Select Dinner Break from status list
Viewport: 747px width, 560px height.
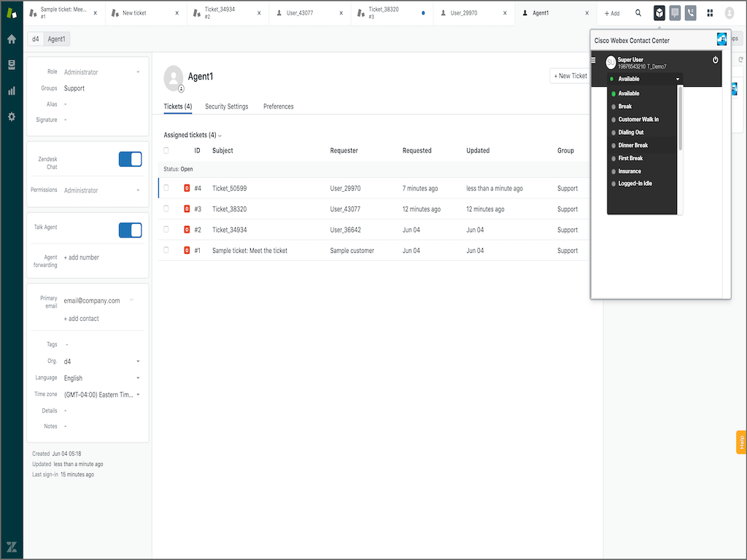(632, 145)
